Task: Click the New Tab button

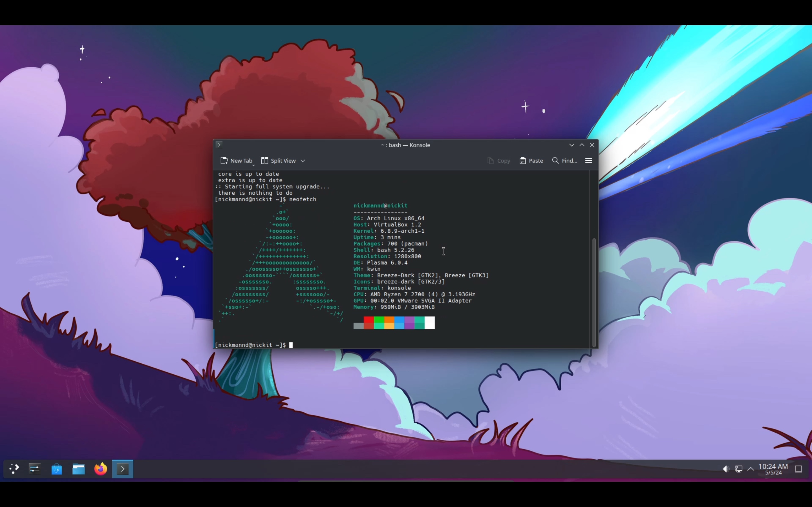Action: pos(236,161)
